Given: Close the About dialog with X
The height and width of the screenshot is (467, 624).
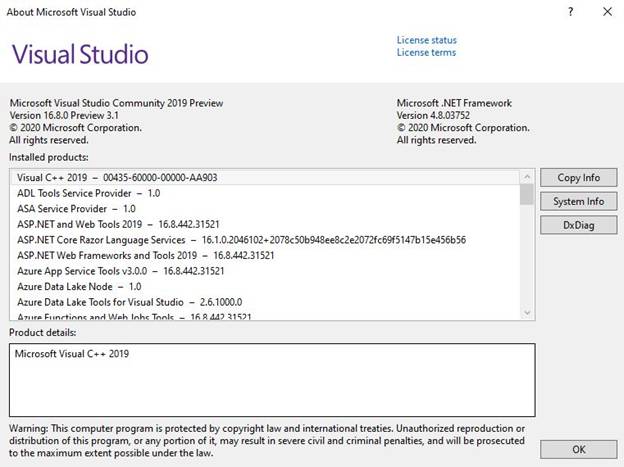Looking at the screenshot, I should [607, 12].
